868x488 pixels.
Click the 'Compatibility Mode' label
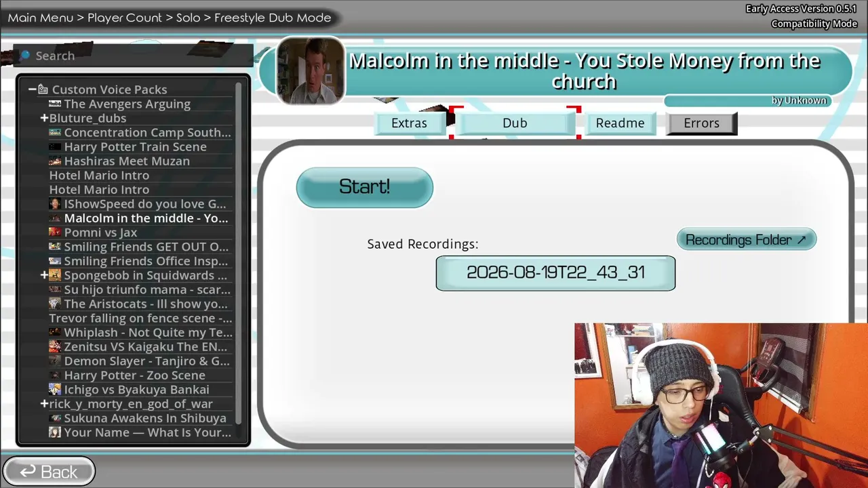click(x=814, y=24)
